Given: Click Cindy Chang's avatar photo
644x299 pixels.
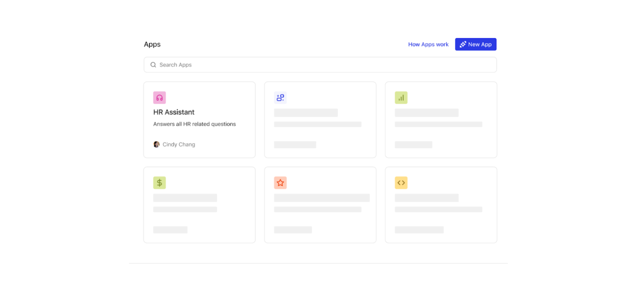Looking at the screenshot, I should tap(156, 144).
